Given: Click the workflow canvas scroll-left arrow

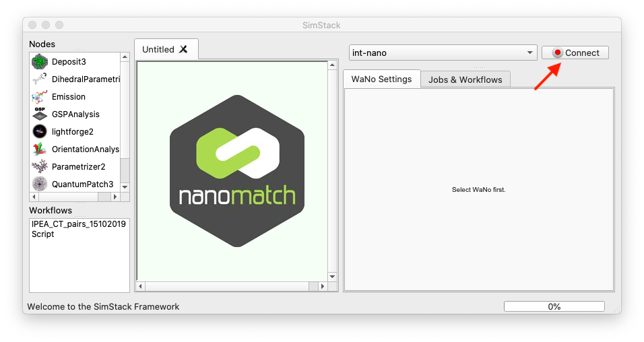Looking at the screenshot, I should pos(141,286).
